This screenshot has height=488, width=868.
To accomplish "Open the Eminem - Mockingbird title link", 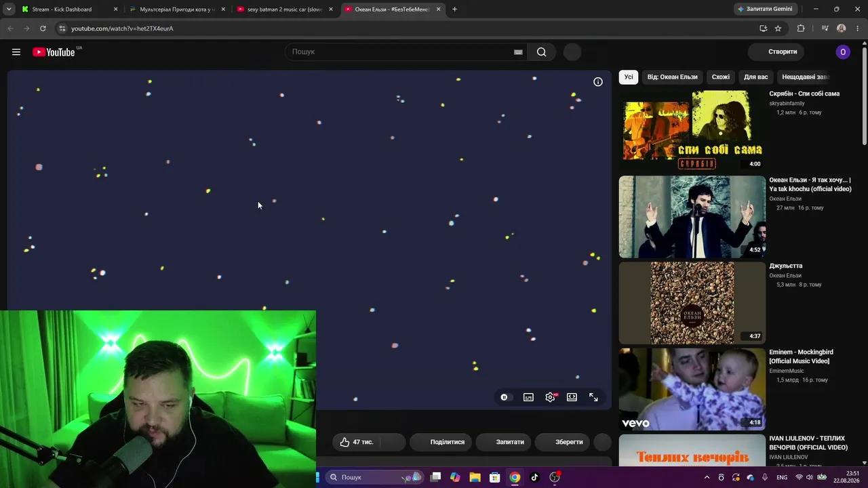I will [x=802, y=357].
